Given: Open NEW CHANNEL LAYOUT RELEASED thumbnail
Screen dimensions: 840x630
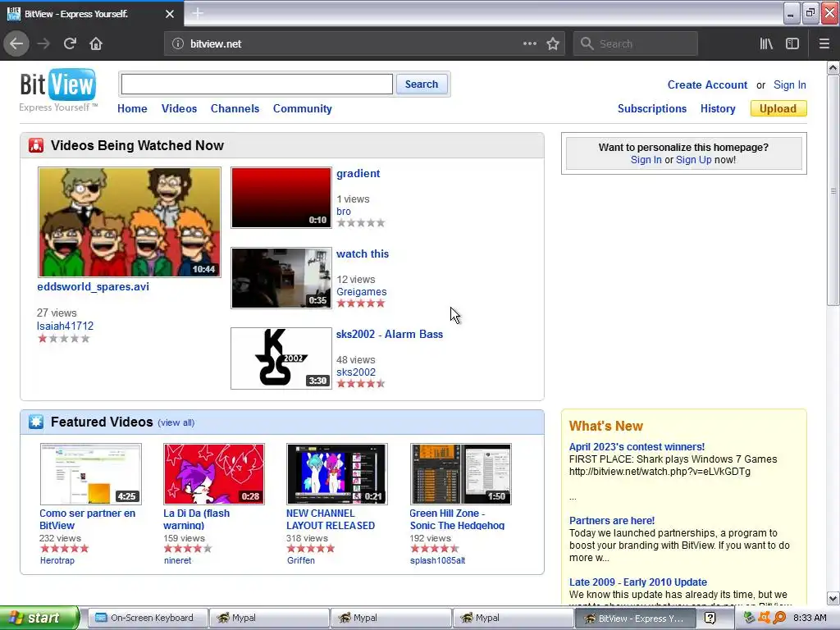Looking at the screenshot, I should pos(337,473).
